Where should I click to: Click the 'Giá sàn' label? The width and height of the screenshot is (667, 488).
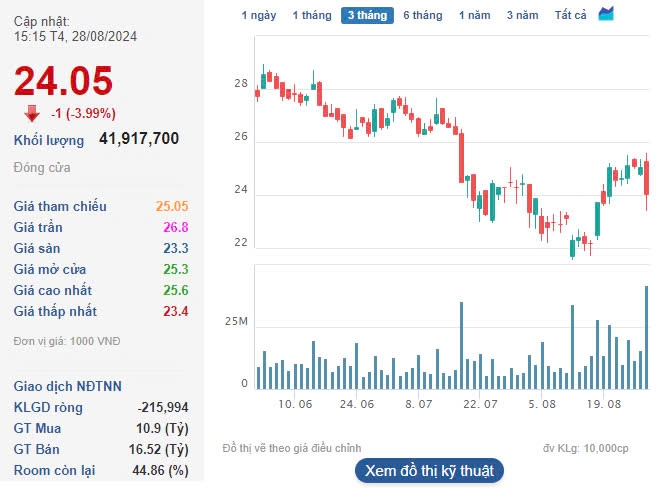coord(37,248)
